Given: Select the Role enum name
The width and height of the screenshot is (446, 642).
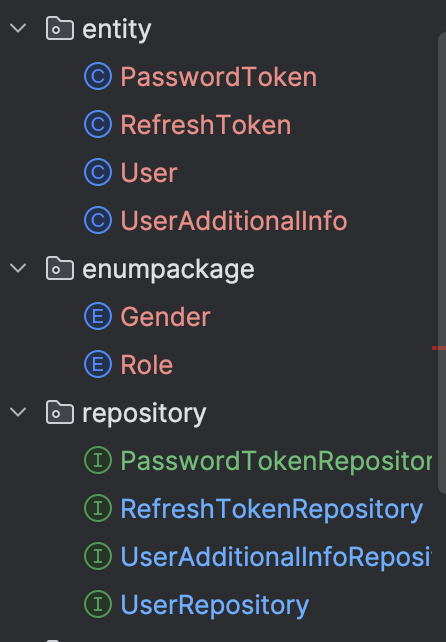Looking at the screenshot, I should (147, 364).
